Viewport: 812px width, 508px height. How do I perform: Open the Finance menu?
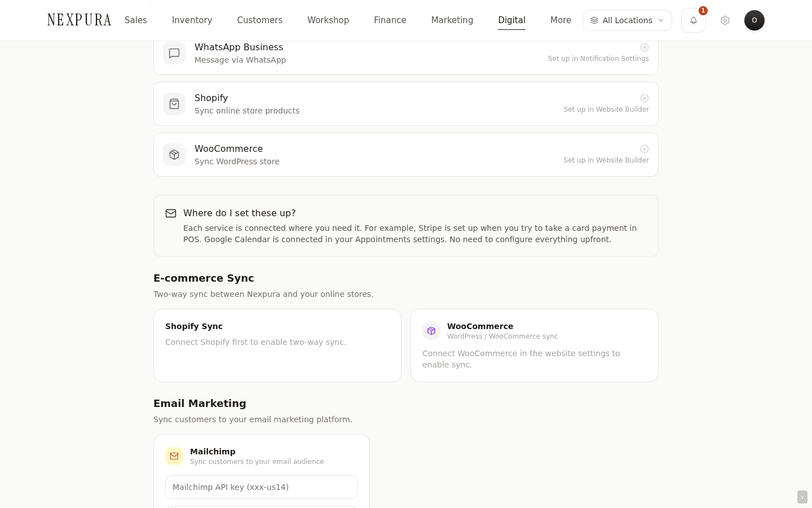(x=390, y=20)
